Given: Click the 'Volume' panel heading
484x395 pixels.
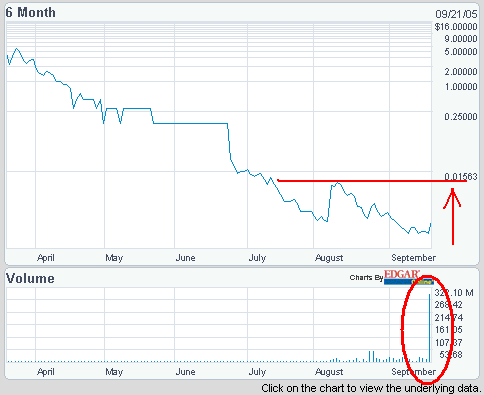Looking at the screenshot, I should pos(30,278).
